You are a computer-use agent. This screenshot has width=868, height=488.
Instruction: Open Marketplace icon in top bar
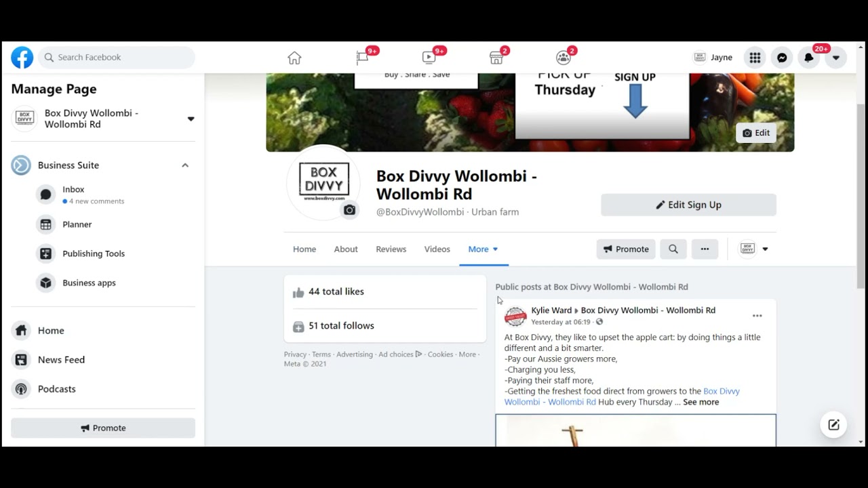pos(496,58)
